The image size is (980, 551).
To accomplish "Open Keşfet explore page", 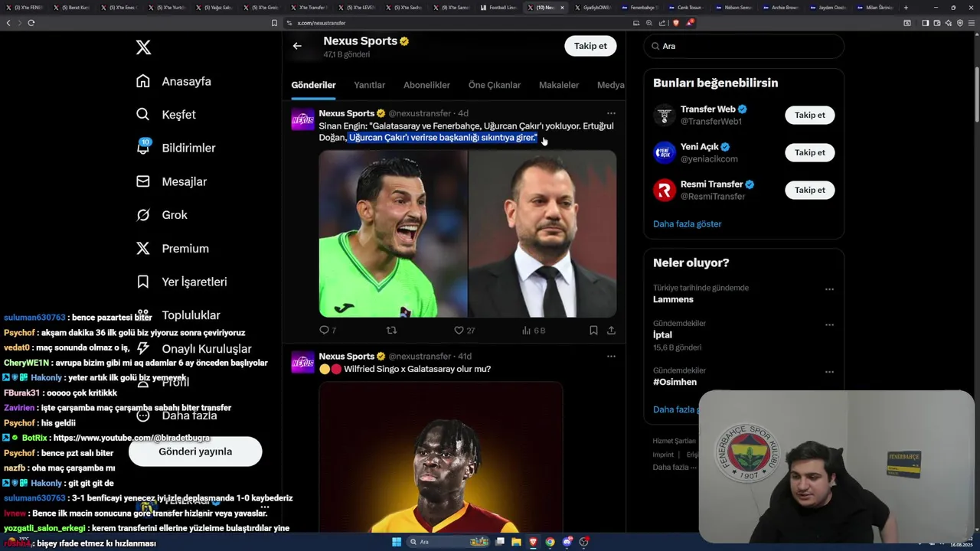I will [x=166, y=115].
